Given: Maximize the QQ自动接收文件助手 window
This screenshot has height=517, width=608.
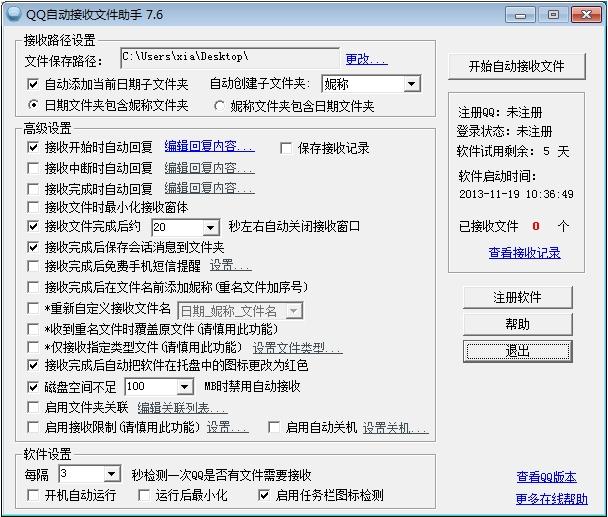Looking at the screenshot, I should tap(553, 15).
